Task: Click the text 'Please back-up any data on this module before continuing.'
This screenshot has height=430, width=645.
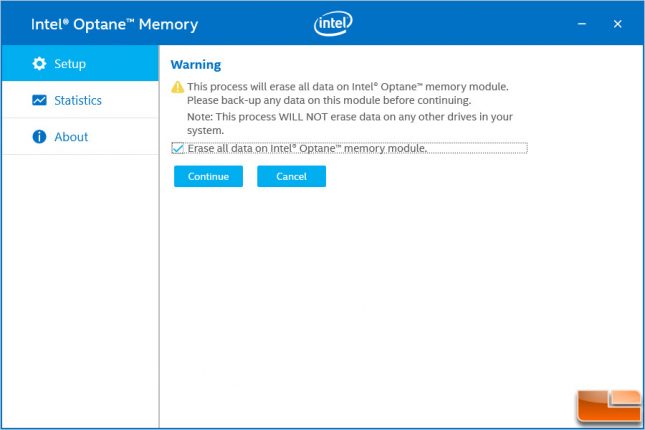Action: click(329, 100)
